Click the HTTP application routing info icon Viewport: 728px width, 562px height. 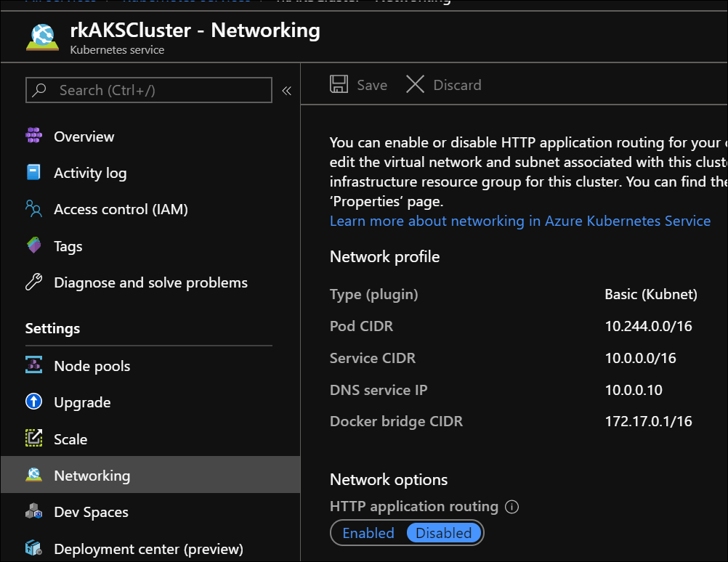pos(512,507)
